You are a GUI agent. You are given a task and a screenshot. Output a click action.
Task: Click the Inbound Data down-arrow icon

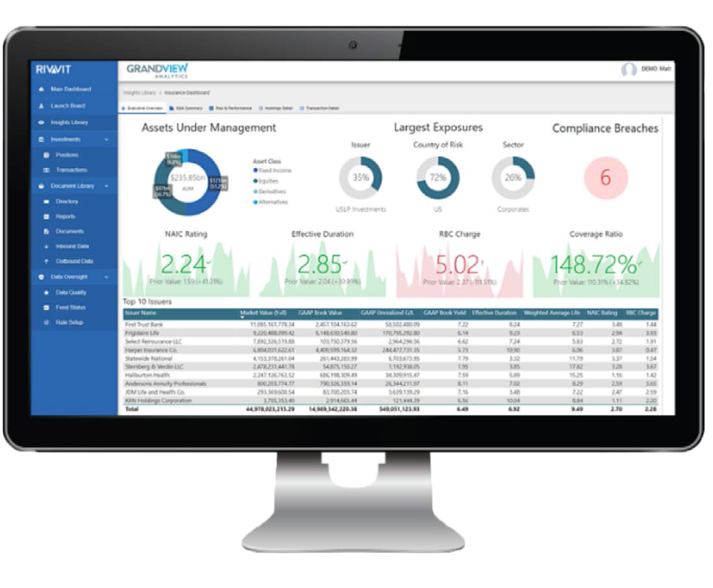tap(46, 247)
